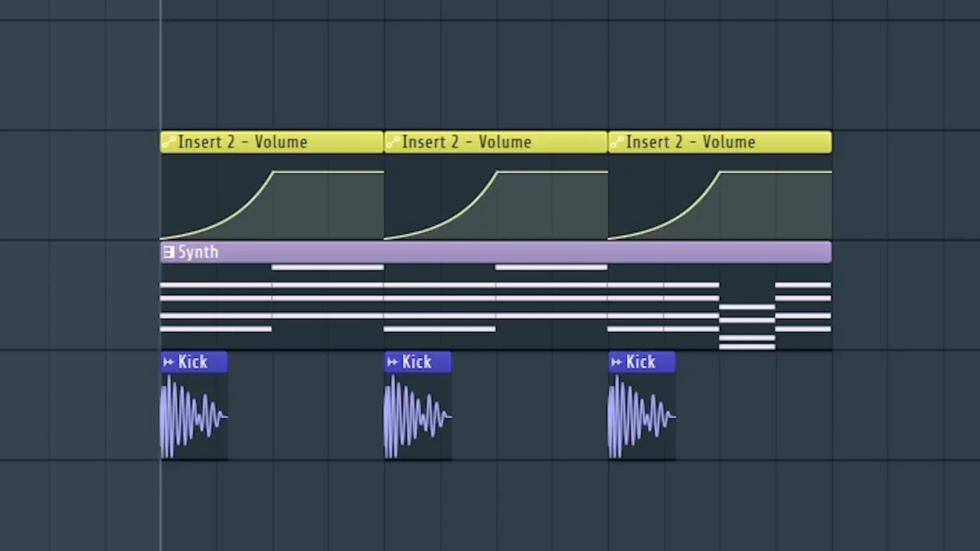Click the third Kick waveform
The height and width of the screenshot is (551, 980).
pyautogui.click(x=642, y=417)
